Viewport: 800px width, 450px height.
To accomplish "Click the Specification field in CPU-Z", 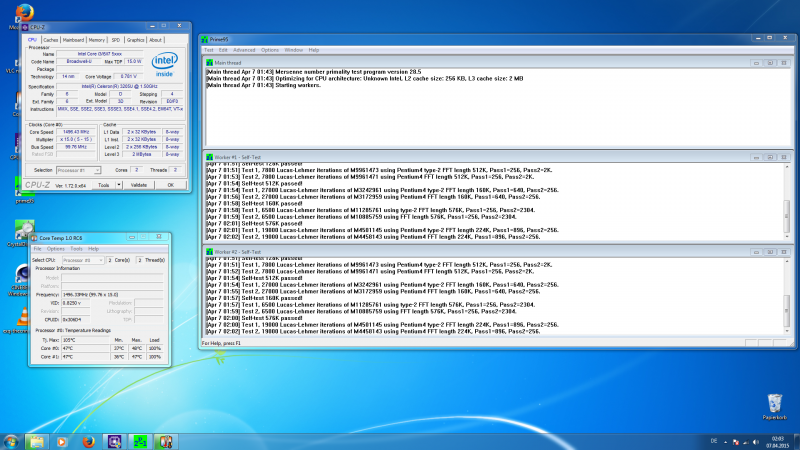I will pyautogui.click(x=119, y=87).
